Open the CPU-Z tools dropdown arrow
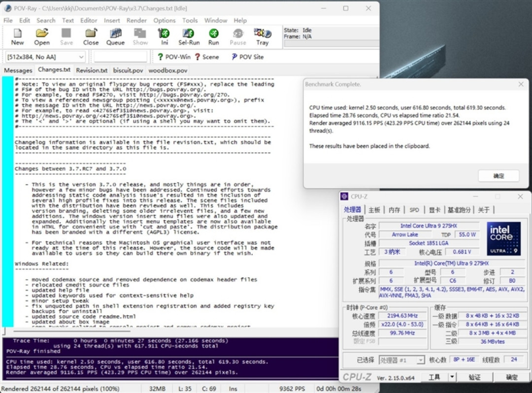 [x=452, y=377]
